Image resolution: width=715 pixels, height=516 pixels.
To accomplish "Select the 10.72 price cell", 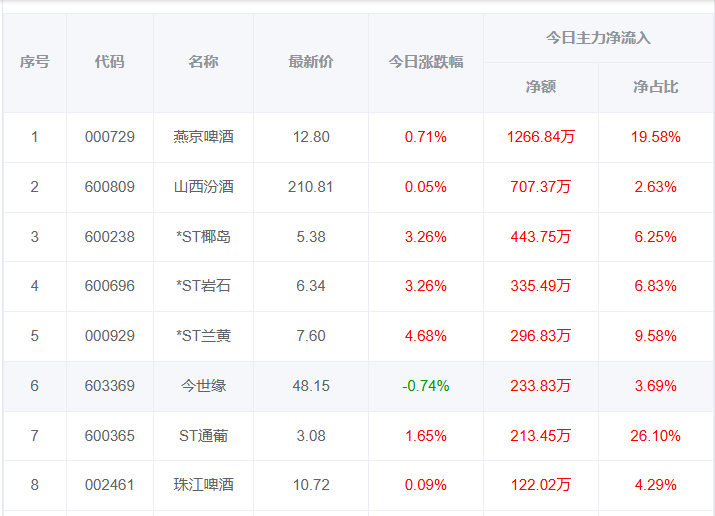I will [311, 485].
